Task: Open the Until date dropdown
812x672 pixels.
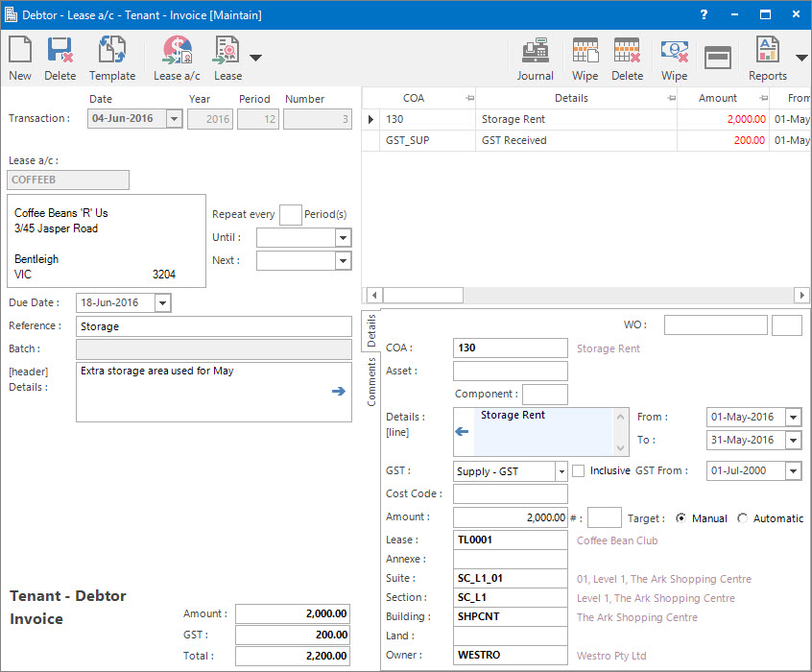Action: (343, 238)
